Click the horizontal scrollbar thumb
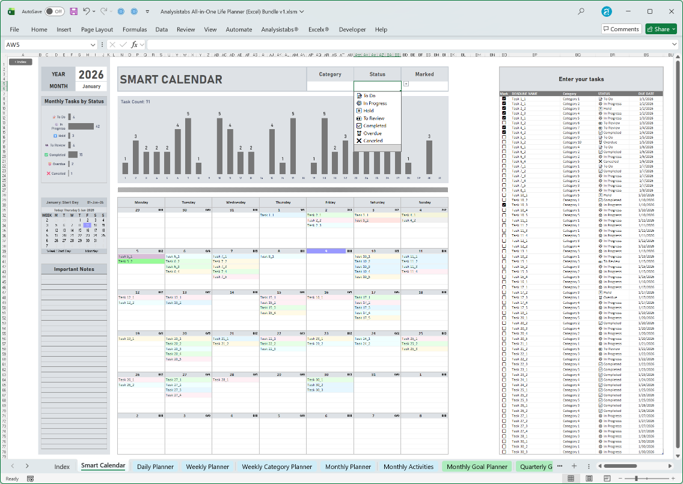The height and width of the screenshot is (484, 683). 620,466
